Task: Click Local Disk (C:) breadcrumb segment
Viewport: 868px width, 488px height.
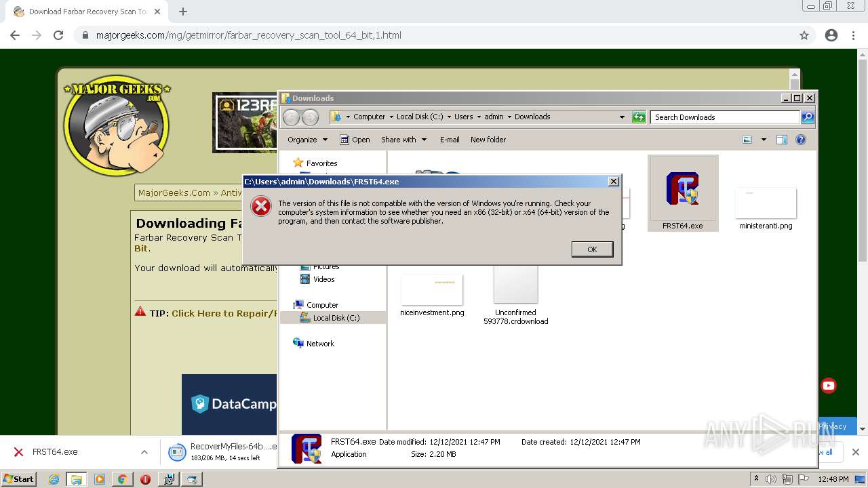Action: point(420,117)
